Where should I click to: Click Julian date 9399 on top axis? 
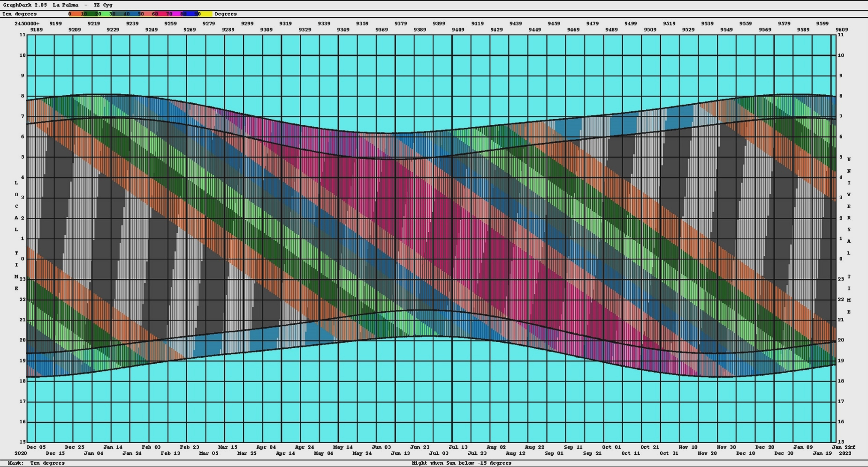439,23
